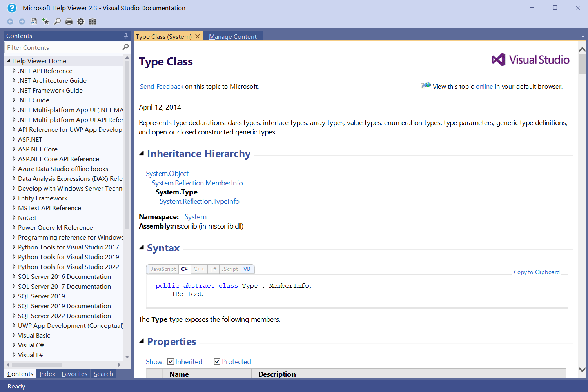Click the Send Feedback link
Image resolution: width=588 pixels, height=392 pixels.
[x=162, y=86]
